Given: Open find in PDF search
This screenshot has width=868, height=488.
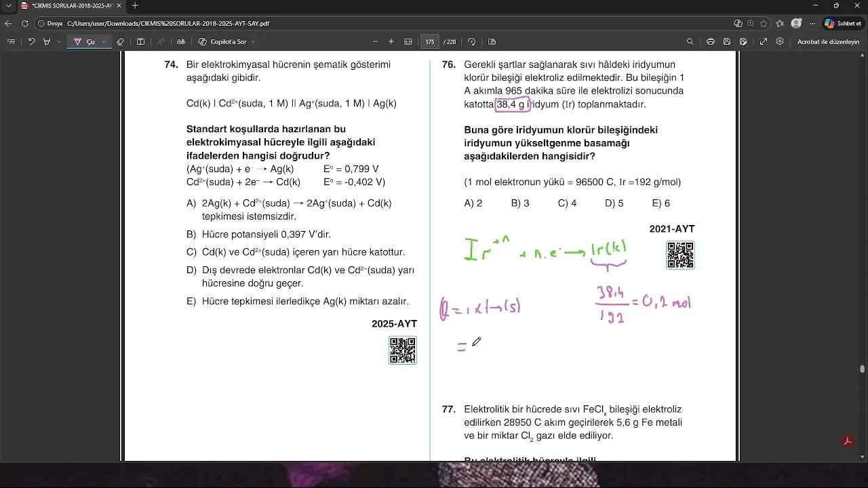Looking at the screenshot, I should [x=690, y=41].
